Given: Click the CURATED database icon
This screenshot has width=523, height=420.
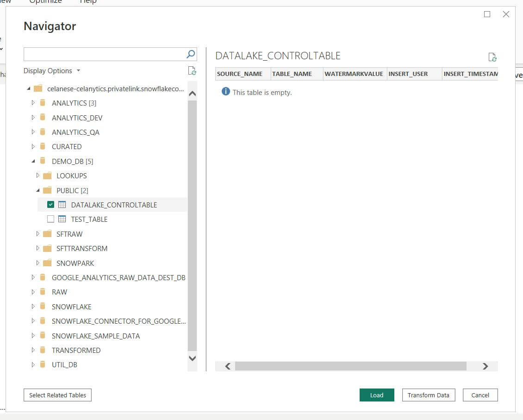Looking at the screenshot, I should click(43, 146).
